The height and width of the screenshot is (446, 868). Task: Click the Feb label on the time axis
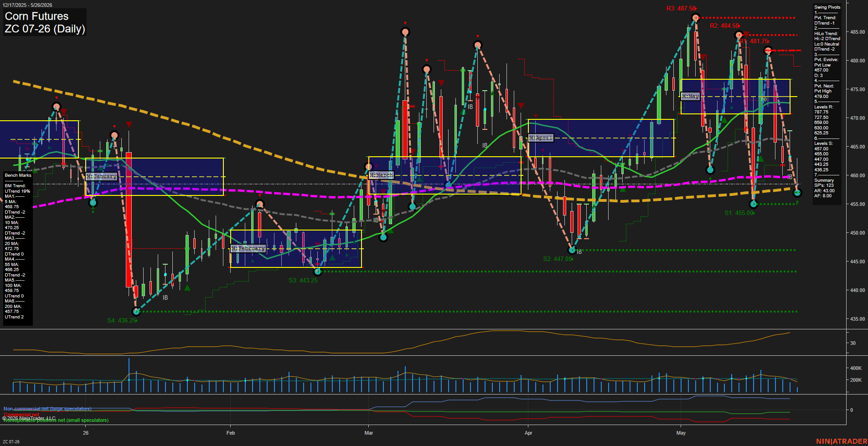pyautogui.click(x=231, y=433)
